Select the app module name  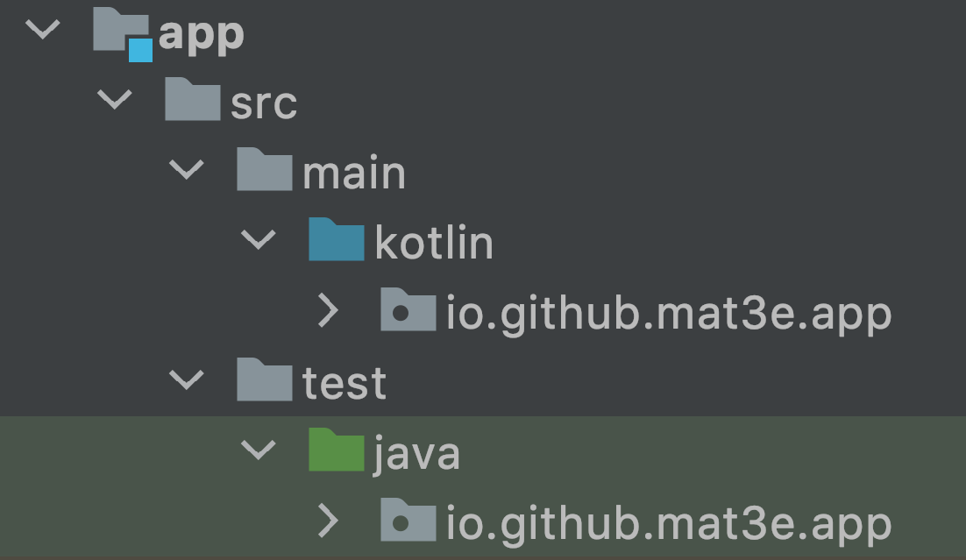pyautogui.click(x=201, y=35)
